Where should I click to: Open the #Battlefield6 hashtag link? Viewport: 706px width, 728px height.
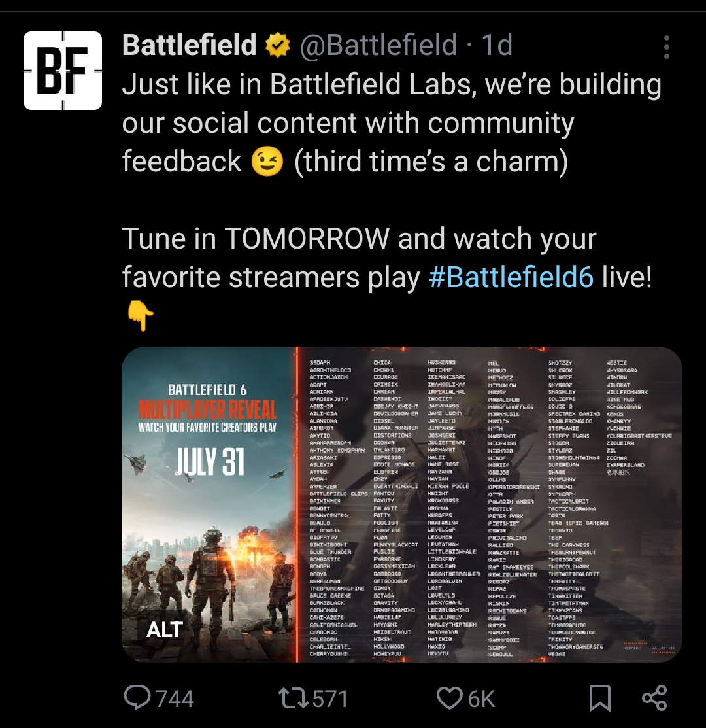[511, 277]
